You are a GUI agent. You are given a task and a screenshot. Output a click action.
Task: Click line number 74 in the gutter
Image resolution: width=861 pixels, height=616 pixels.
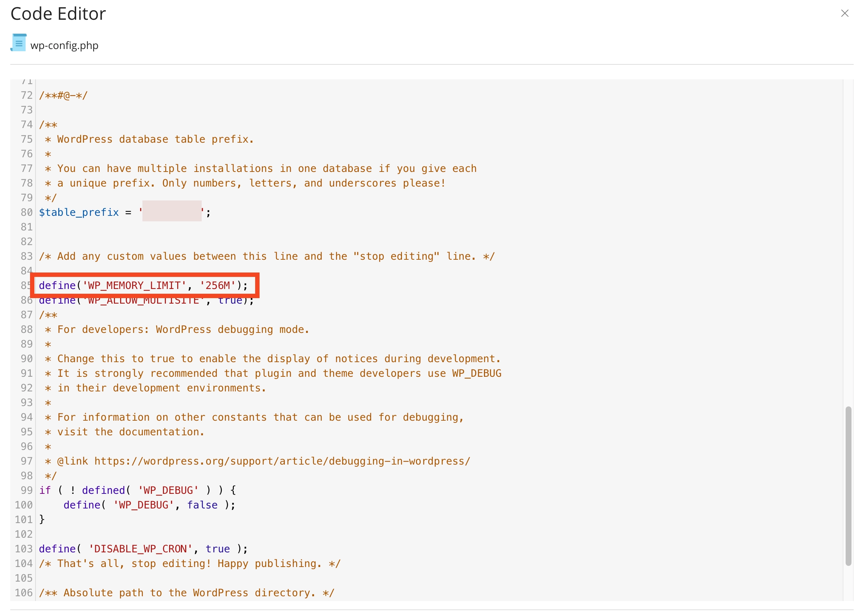click(27, 124)
